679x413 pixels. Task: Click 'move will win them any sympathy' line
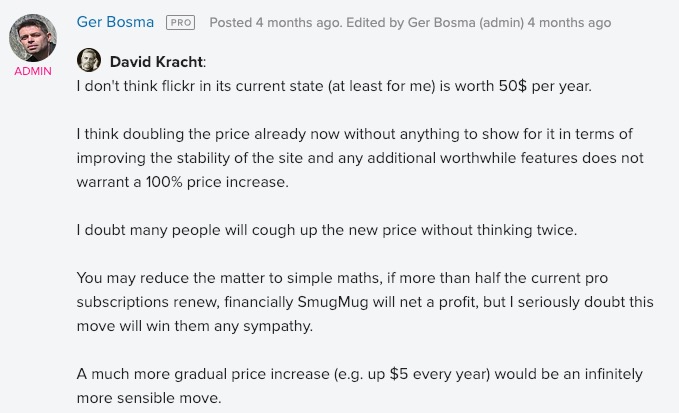click(x=194, y=326)
